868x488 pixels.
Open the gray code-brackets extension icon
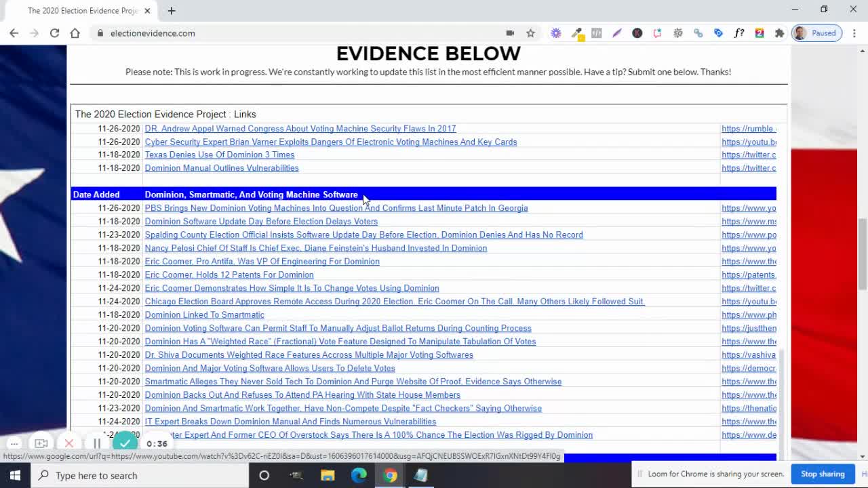[597, 33]
